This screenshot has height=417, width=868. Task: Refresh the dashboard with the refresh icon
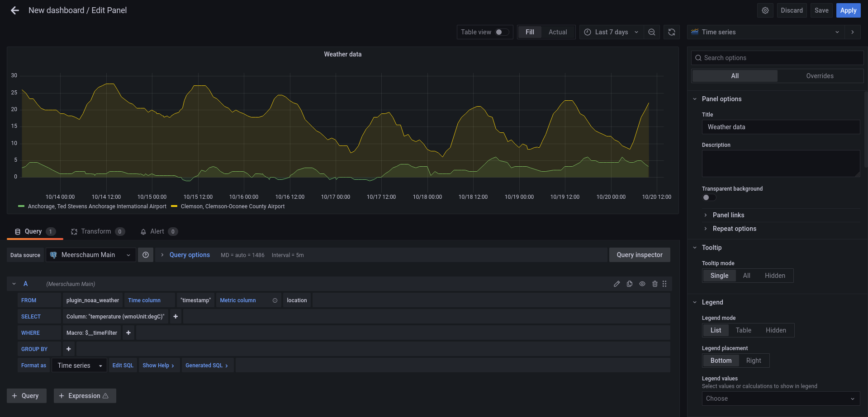click(x=671, y=32)
